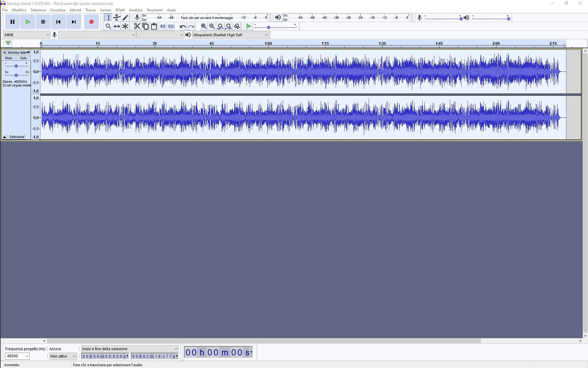
Task: Click the Play-at-speed green arrow
Action: 249,26
